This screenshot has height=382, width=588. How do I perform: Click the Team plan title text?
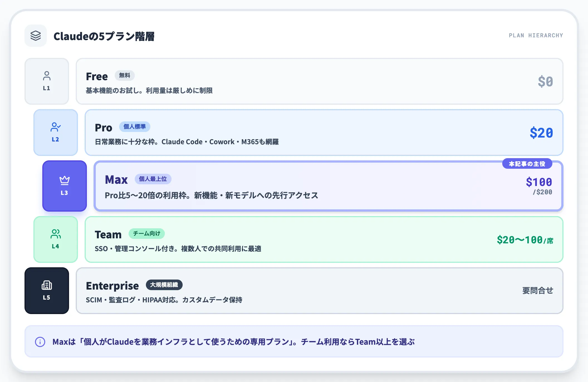(x=108, y=235)
